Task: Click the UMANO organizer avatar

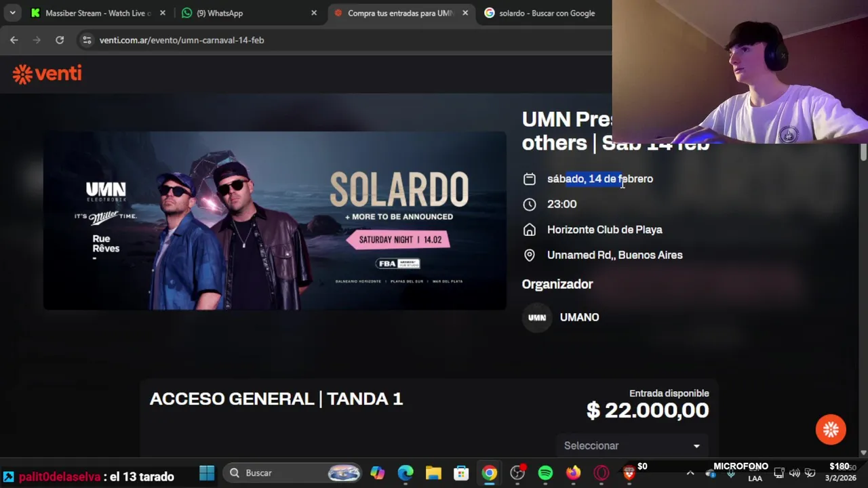Action: click(x=537, y=317)
